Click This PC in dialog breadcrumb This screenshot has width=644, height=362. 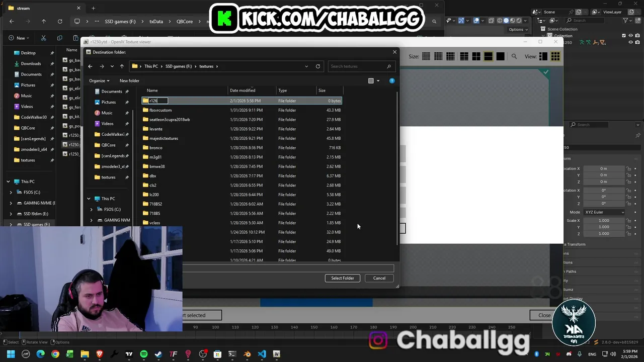coord(151,66)
